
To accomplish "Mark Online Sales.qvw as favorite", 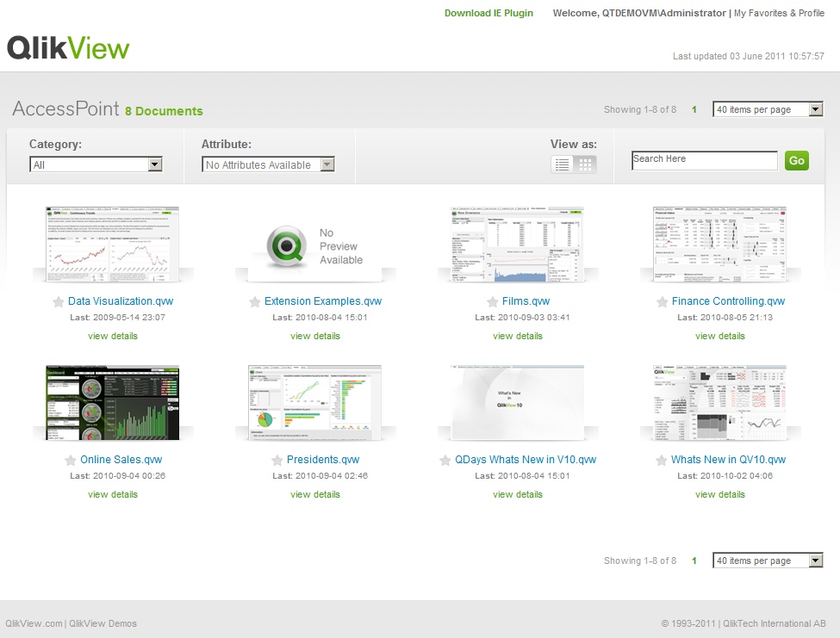I will click(70, 461).
